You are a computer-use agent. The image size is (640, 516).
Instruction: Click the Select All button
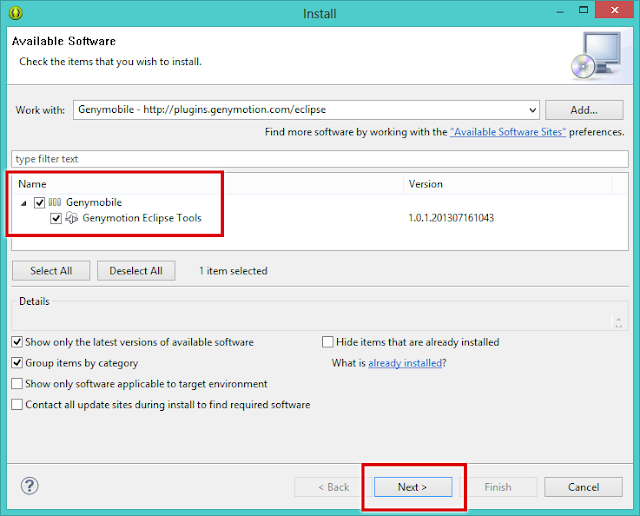[51, 271]
